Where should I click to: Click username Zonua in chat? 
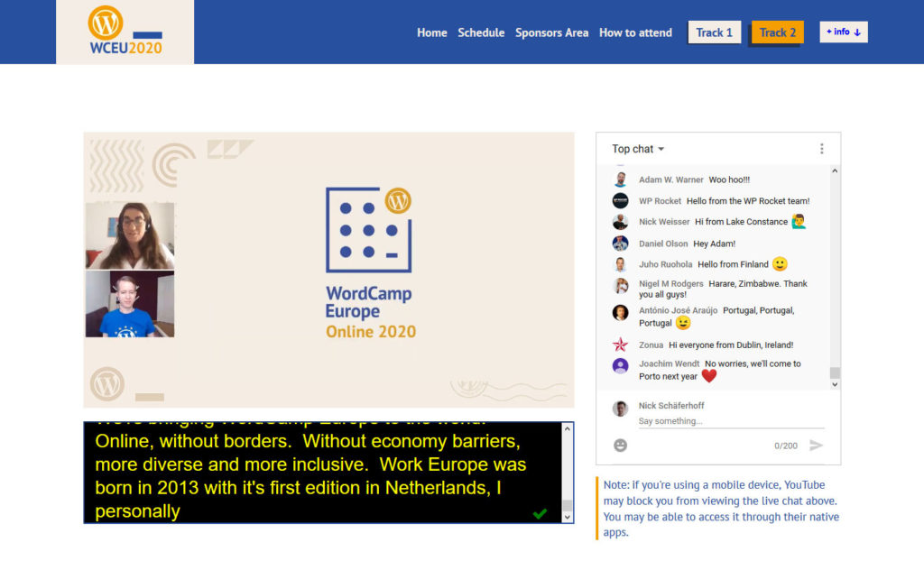(x=651, y=345)
